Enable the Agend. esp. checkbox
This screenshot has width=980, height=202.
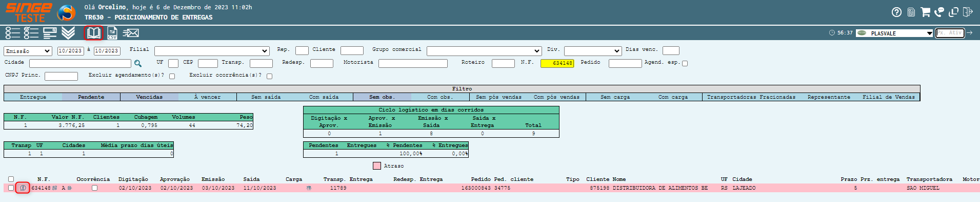click(x=685, y=63)
